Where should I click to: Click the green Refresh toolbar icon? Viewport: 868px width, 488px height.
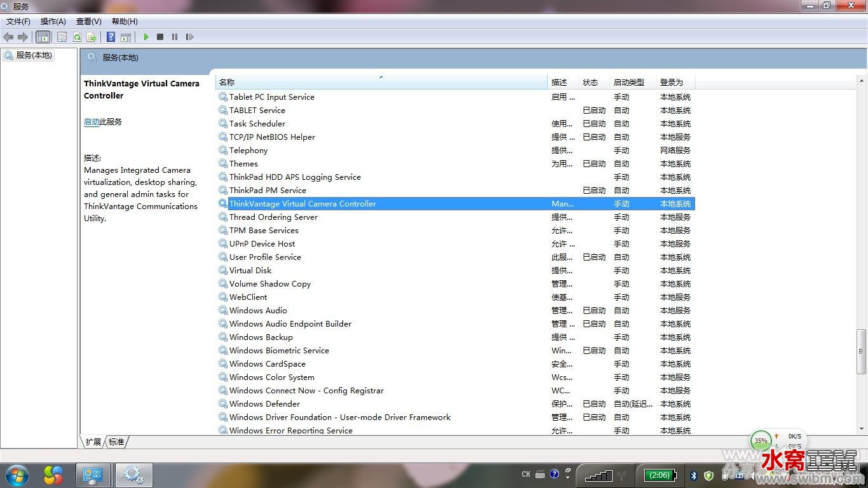click(77, 37)
